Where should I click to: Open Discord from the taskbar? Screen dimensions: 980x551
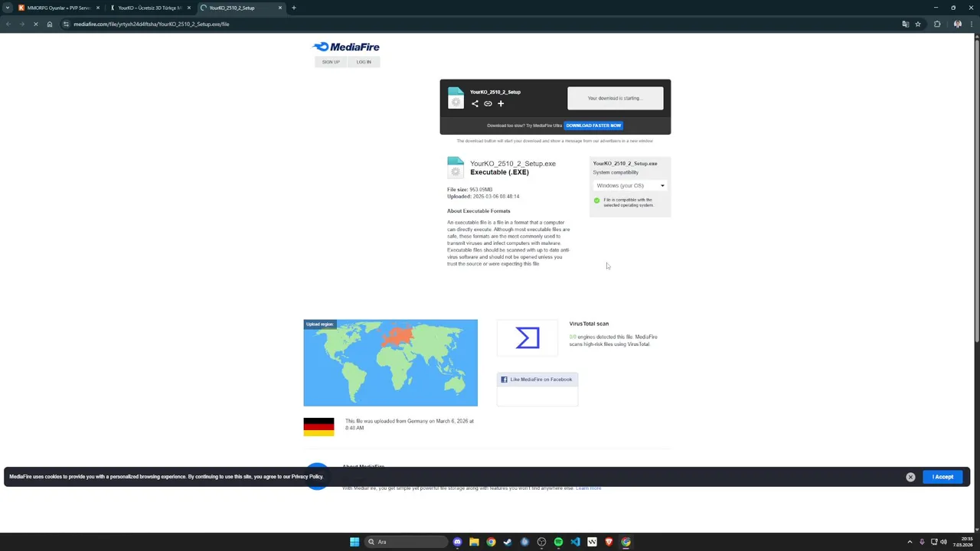(457, 542)
